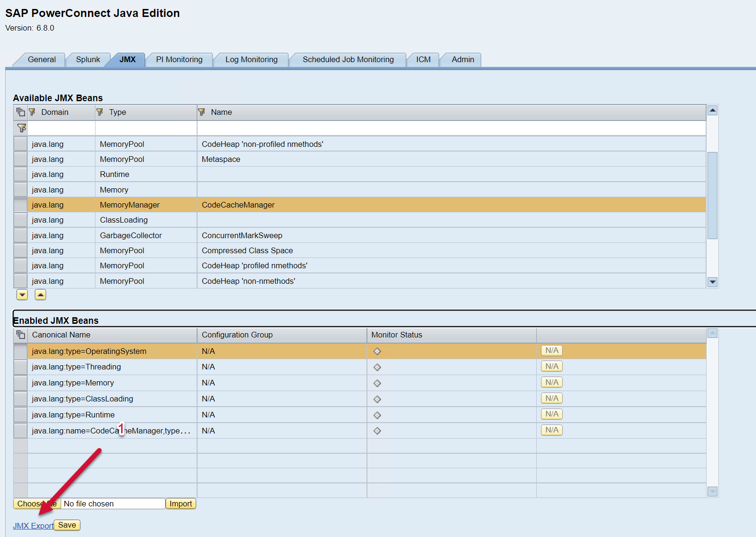756x537 pixels.
Task: Select row selector for java.lang:type=Threading
Action: pos(20,367)
